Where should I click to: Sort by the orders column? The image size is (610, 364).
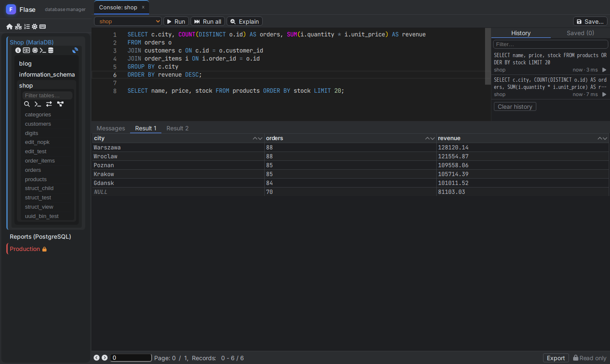coord(430,138)
